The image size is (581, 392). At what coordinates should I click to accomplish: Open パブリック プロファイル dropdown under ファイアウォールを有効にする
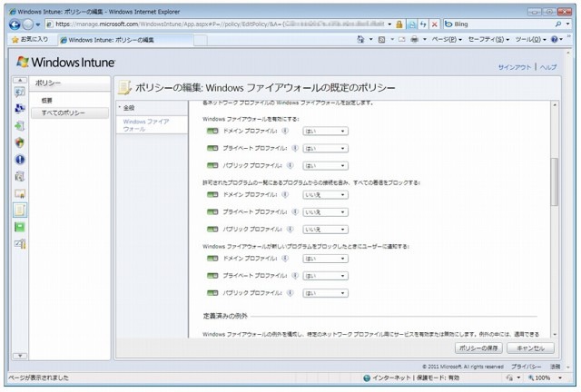(x=325, y=166)
